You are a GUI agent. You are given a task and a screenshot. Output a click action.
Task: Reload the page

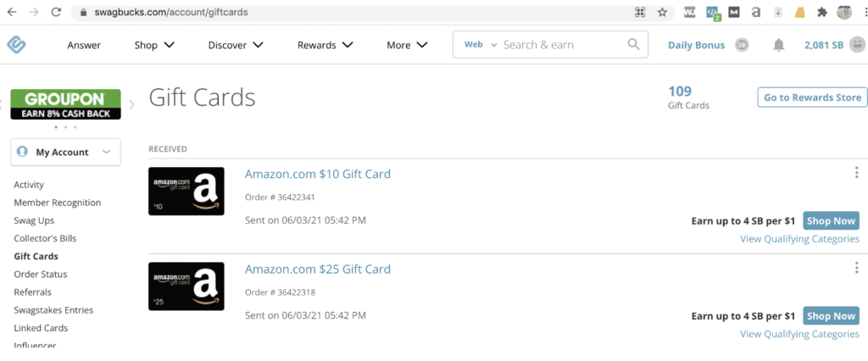(x=56, y=13)
